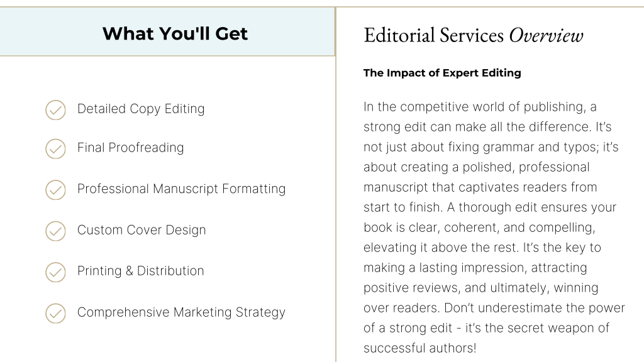Select the "Professional Manuscript Formatting" text
This screenshot has width=644, height=362.
181,189
